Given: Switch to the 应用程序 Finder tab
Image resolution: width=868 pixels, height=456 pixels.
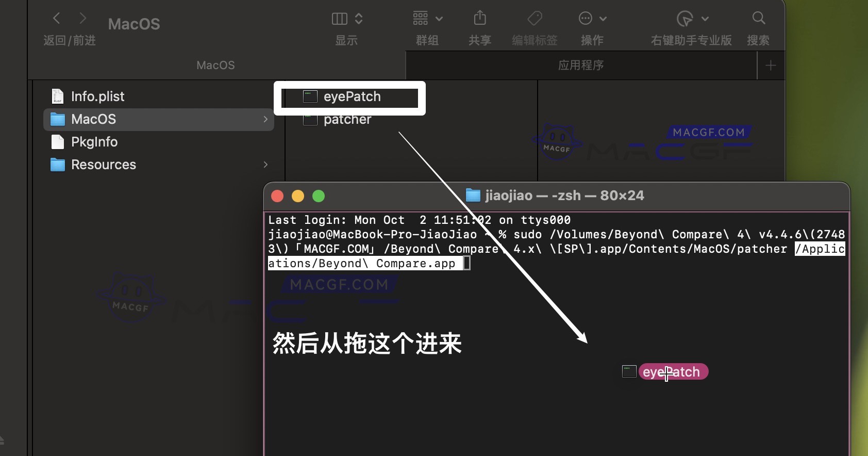Looking at the screenshot, I should click(581, 66).
